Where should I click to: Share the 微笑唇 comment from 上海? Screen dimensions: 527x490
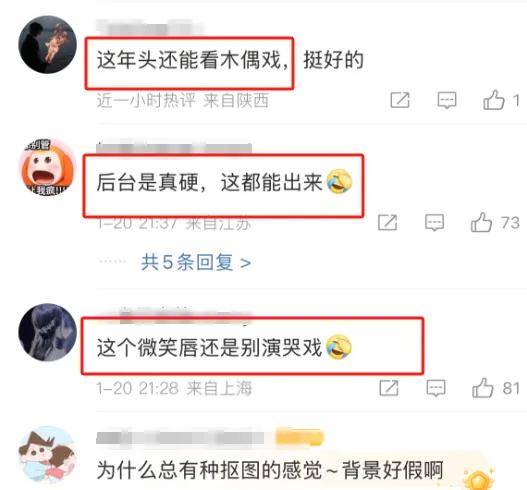click(x=389, y=388)
